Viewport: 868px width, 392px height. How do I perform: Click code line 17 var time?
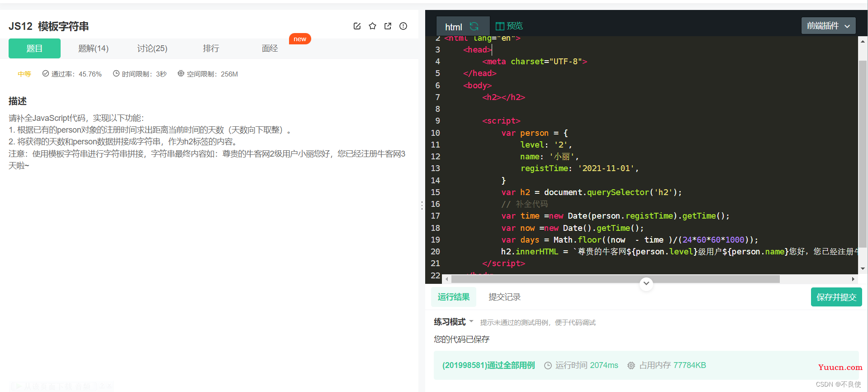coord(615,216)
